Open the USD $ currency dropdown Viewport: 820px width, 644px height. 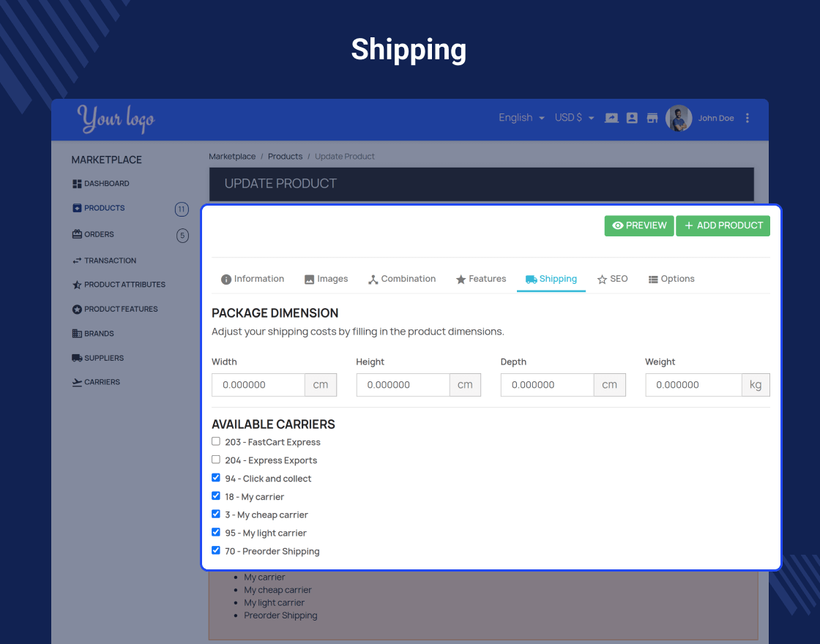point(574,118)
